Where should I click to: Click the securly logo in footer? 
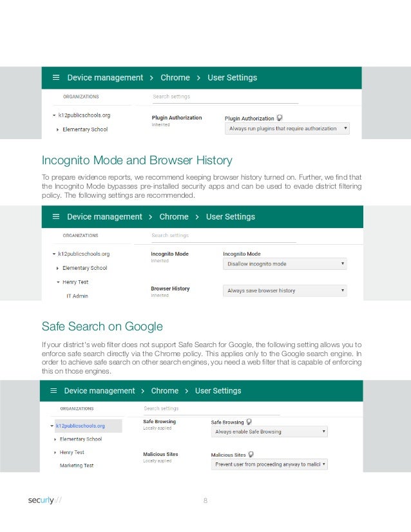click(x=45, y=500)
